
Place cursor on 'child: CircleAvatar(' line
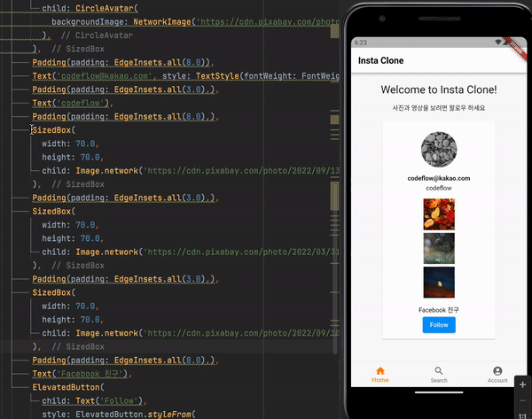90,9
